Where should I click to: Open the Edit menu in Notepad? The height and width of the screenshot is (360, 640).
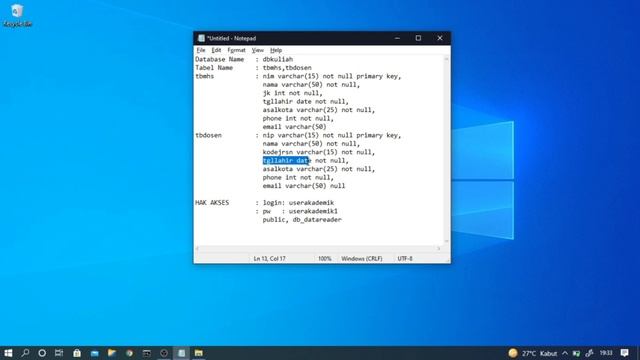[216, 50]
